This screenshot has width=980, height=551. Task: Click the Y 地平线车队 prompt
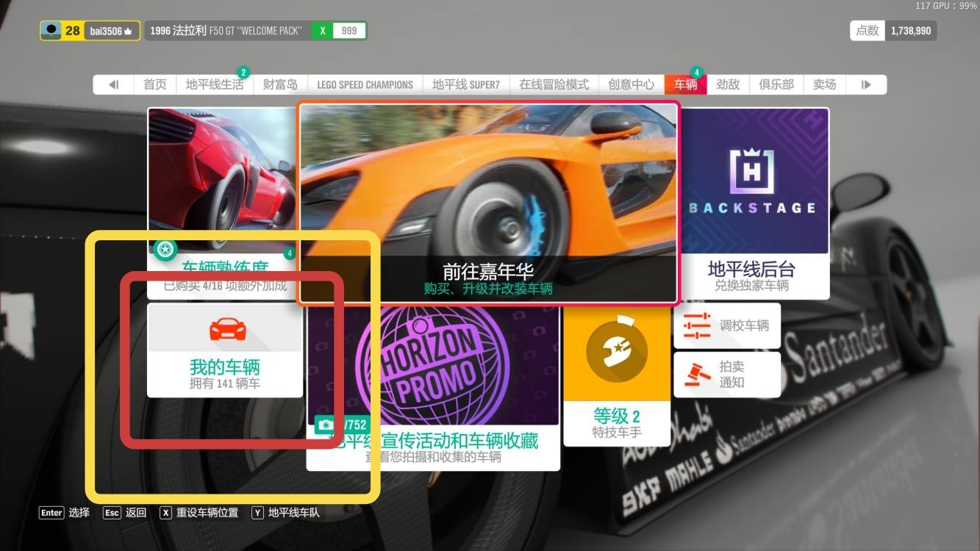tap(286, 513)
